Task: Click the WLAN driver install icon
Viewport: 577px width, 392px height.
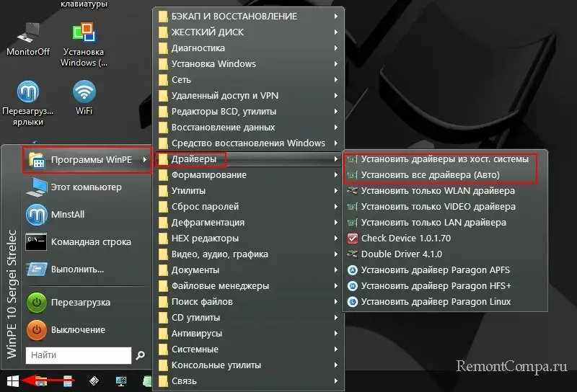Action: [x=353, y=191]
